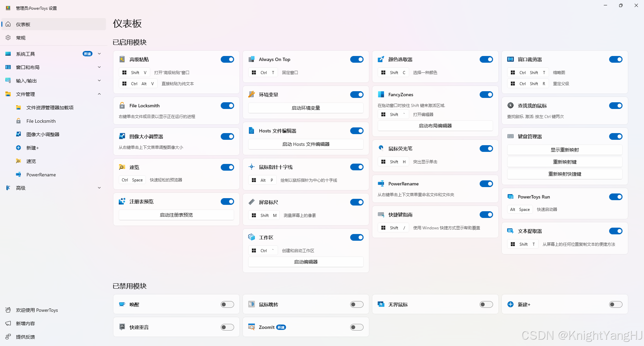Viewport: 644px width, 346px height.
Task: Select 图像大小调整器 in the sidebar
Action: pos(54,134)
